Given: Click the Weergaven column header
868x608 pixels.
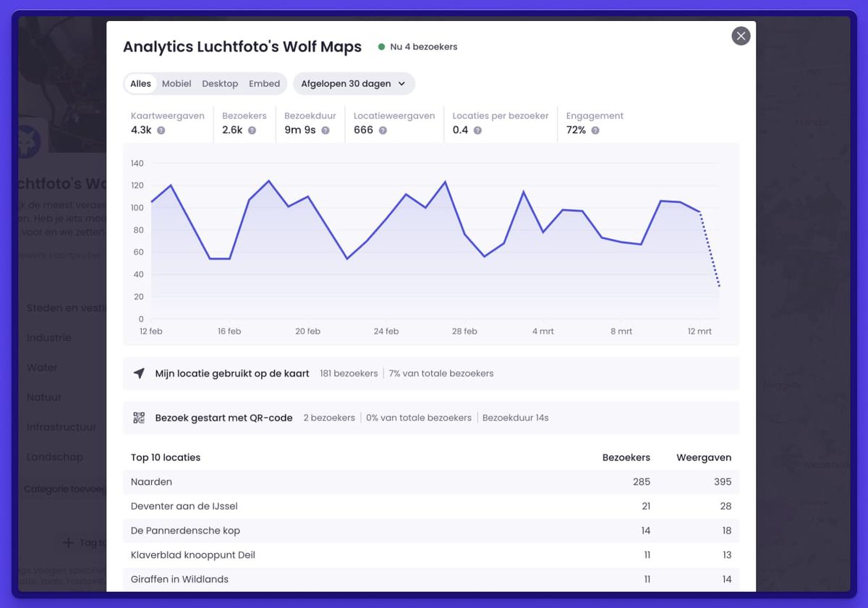Looking at the screenshot, I should pos(703,457).
